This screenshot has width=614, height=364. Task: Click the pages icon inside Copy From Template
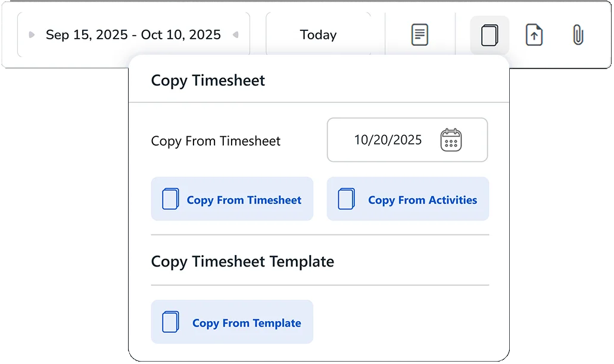[x=171, y=322]
